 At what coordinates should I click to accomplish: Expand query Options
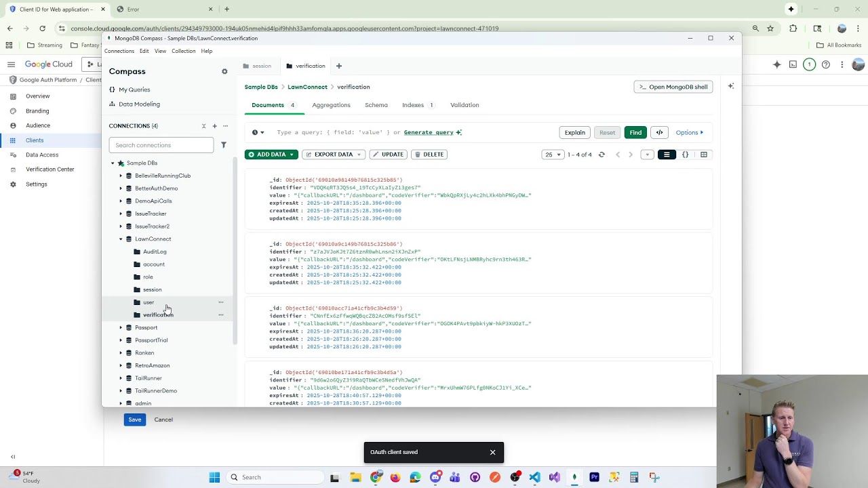(x=689, y=133)
